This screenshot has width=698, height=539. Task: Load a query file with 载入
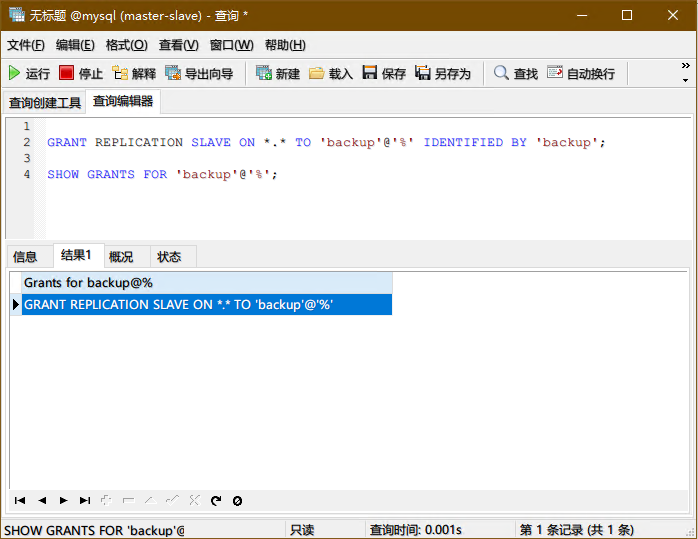(x=331, y=73)
